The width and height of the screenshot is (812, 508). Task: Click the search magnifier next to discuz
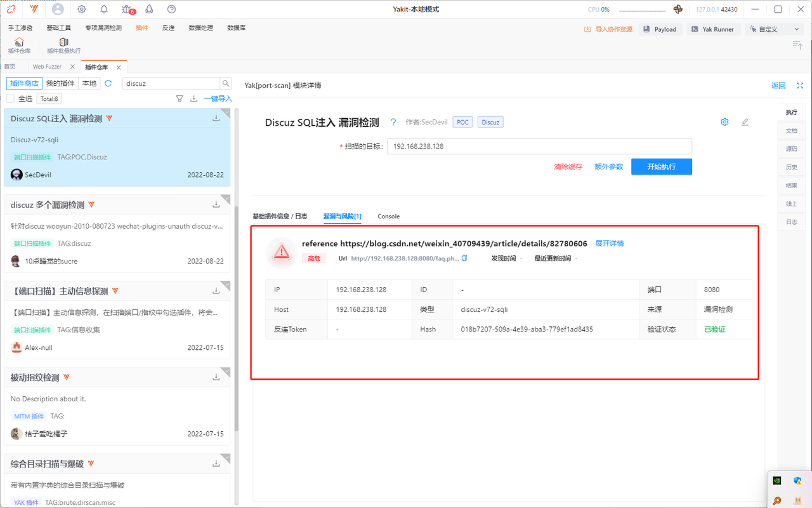226,83
